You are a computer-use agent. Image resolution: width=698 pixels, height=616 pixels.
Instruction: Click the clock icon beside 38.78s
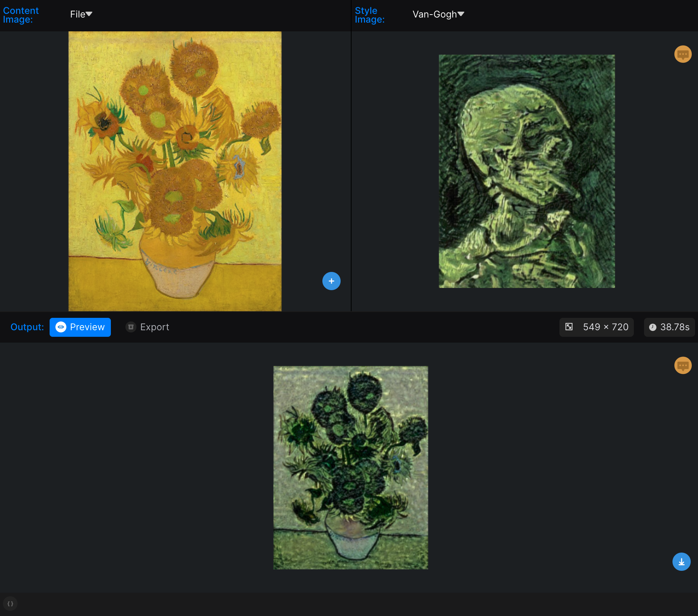click(x=653, y=327)
